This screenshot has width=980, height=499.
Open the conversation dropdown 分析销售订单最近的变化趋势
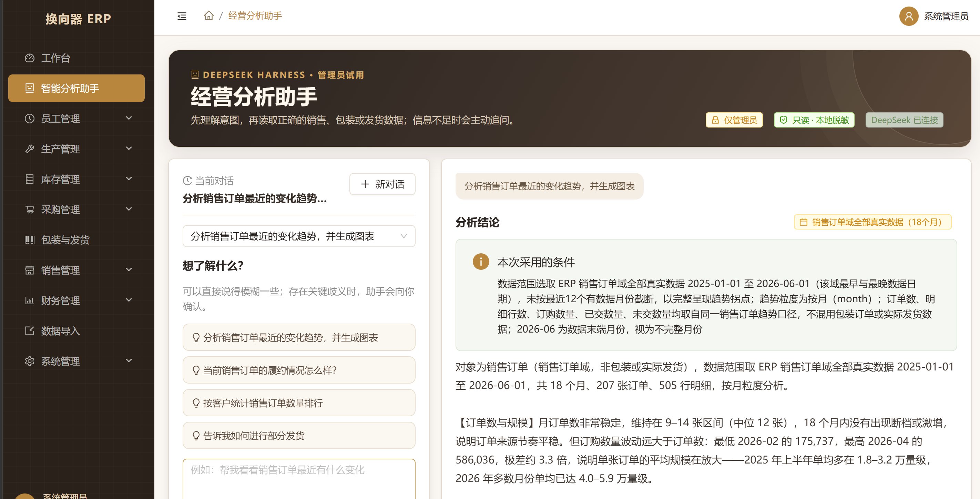(x=299, y=236)
